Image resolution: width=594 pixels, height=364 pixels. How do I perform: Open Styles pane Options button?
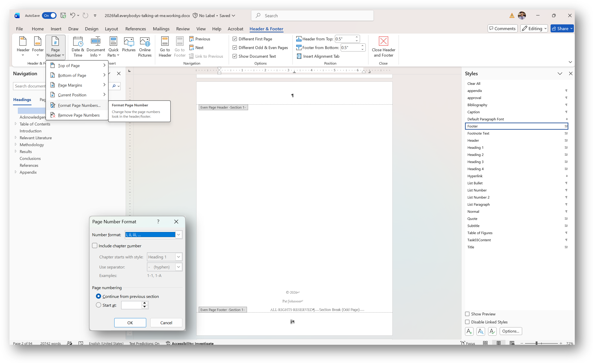(511, 331)
